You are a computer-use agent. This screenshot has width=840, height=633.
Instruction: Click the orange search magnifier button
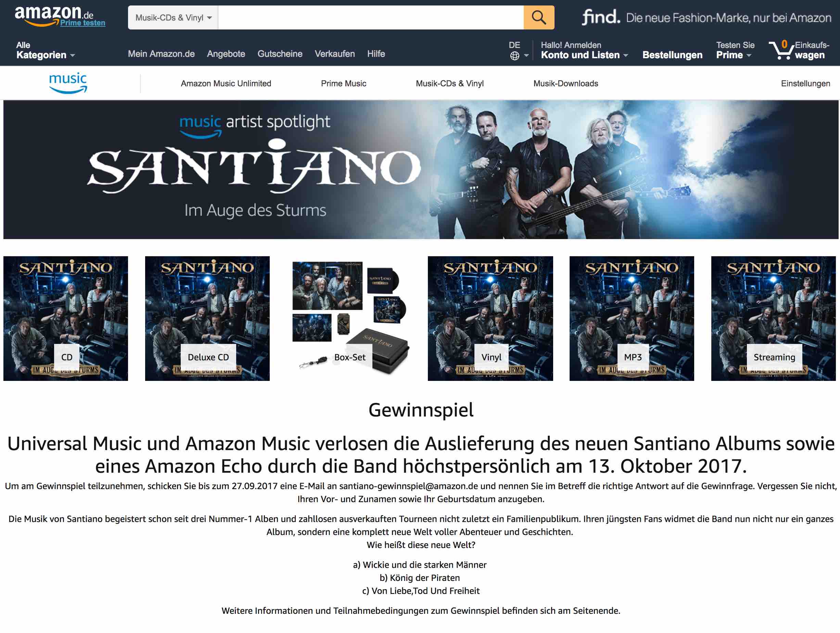pos(538,17)
